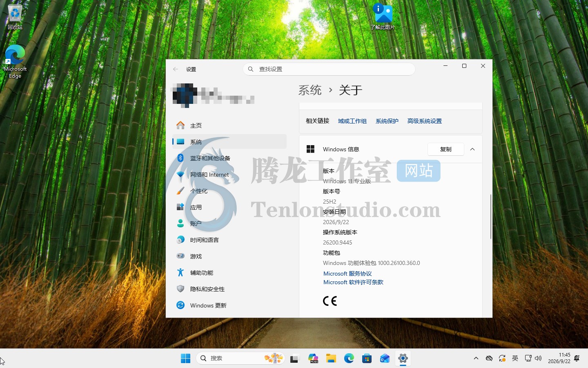The image size is (588, 368).
Task: Open the notification bell icon
Action: pos(577,358)
